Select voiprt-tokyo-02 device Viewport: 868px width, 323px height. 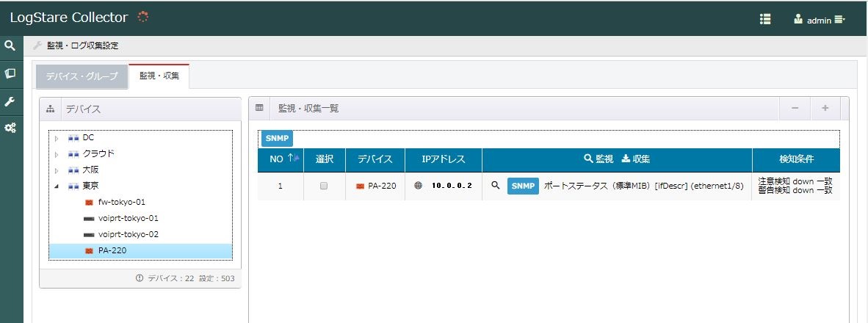(129, 234)
